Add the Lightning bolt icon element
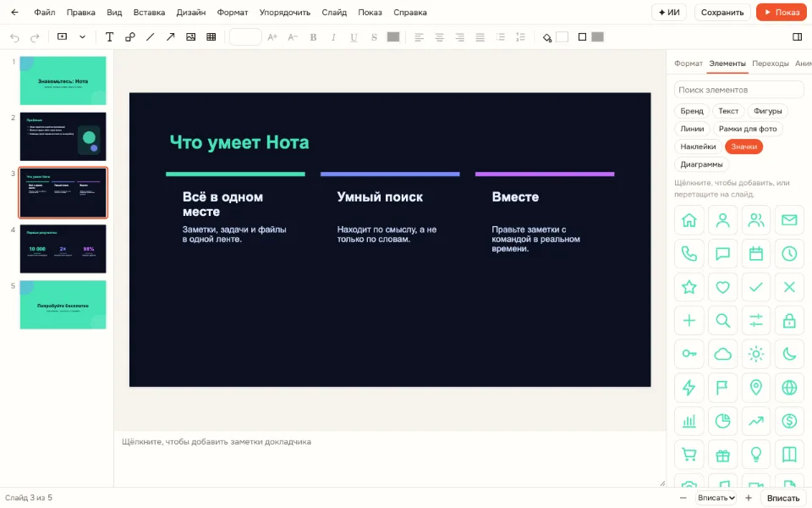Screen dimensions: 812x508 [689, 387]
